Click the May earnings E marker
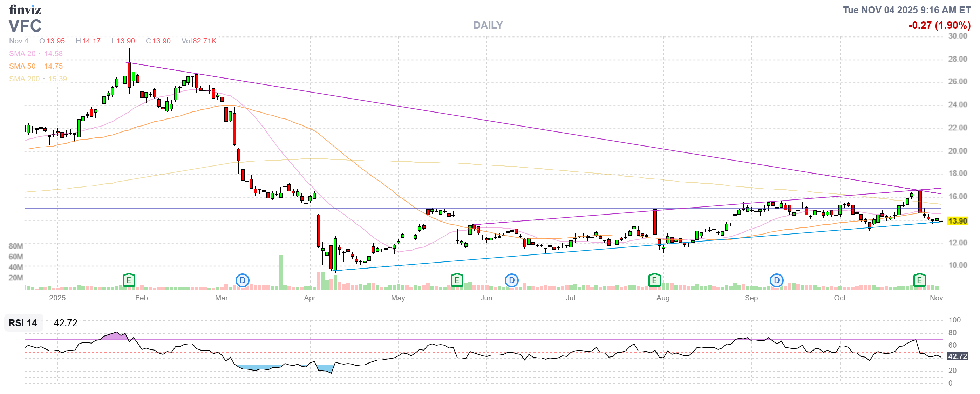 point(456,281)
